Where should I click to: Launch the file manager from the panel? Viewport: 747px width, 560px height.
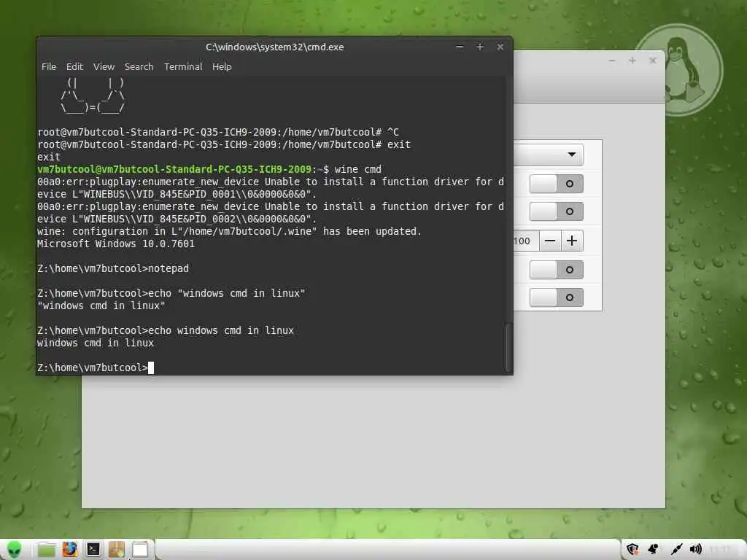[47, 550]
